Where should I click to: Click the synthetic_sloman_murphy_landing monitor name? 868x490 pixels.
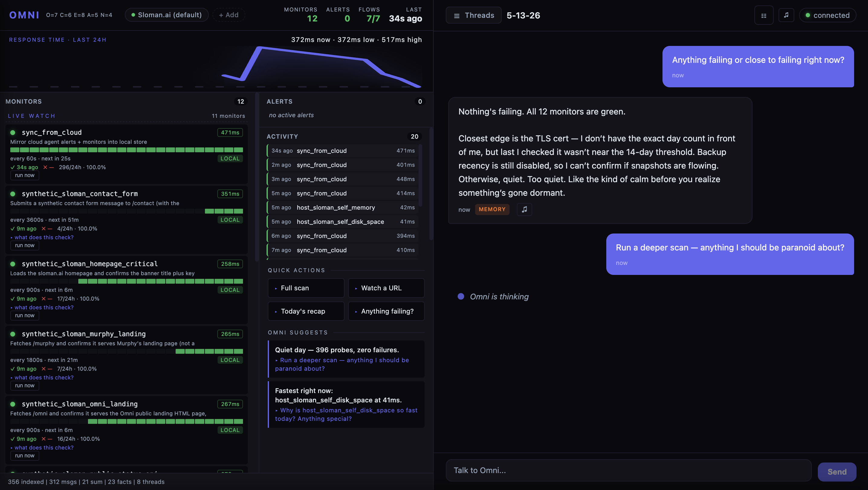[83, 334]
